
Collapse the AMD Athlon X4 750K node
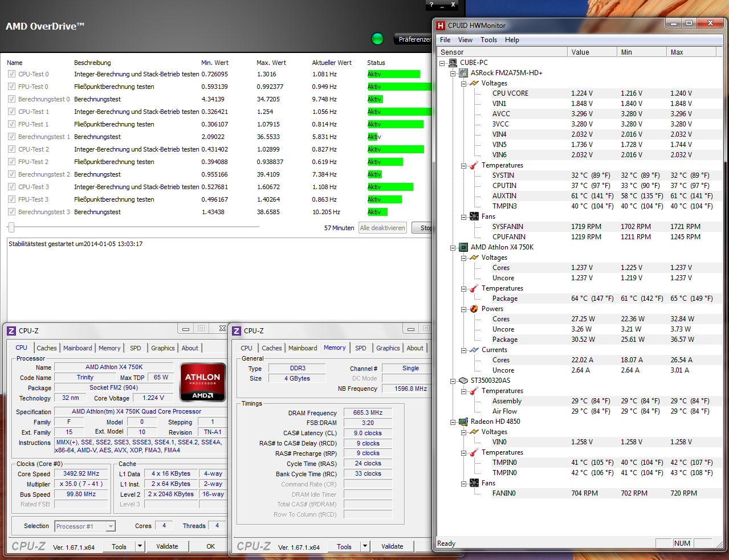point(453,247)
